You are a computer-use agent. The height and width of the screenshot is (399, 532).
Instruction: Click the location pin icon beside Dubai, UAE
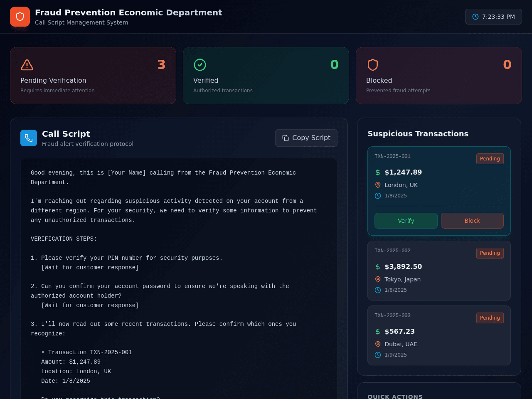[x=378, y=344]
